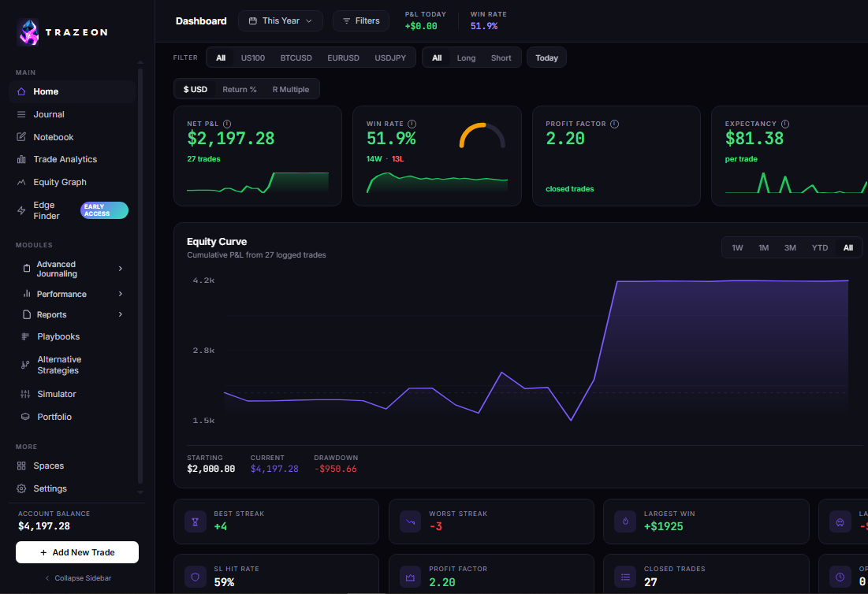Expand the Performance module chevron
This screenshot has height=594, width=868.
point(121,294)
